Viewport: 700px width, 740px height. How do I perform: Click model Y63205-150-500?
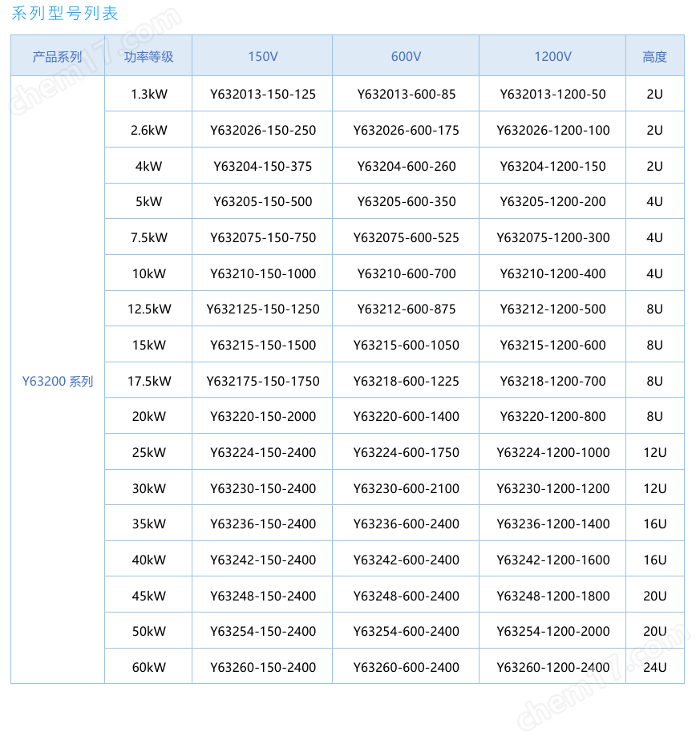(263, 201)
